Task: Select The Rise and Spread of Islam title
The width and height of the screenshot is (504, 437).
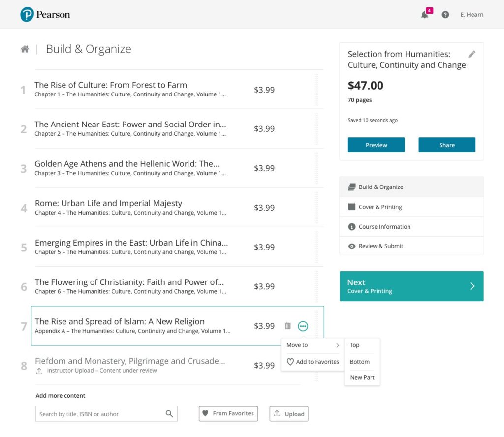Action: coord(120,322)
